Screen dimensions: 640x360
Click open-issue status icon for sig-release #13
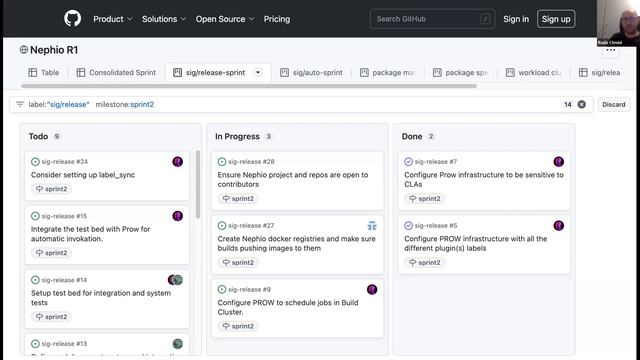(35, 344)
